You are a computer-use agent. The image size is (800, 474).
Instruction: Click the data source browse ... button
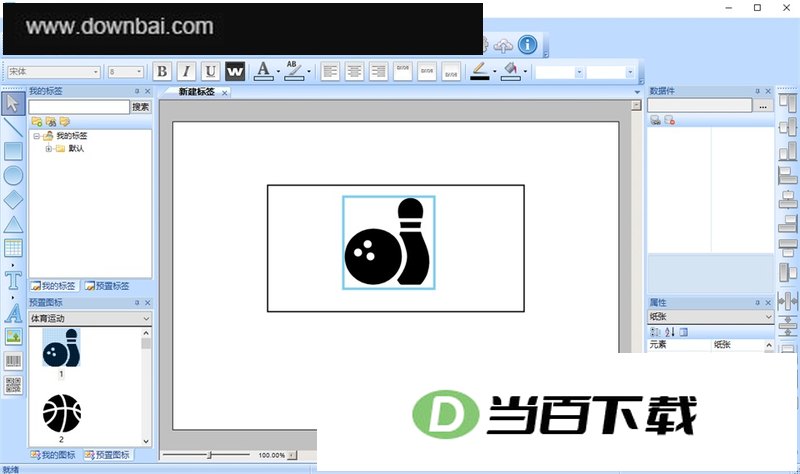tap(763, 106)
